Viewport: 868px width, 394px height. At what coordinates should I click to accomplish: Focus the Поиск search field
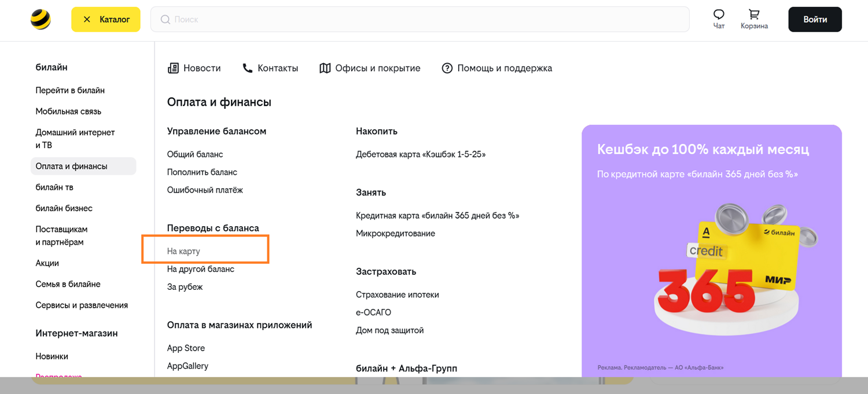420,20
